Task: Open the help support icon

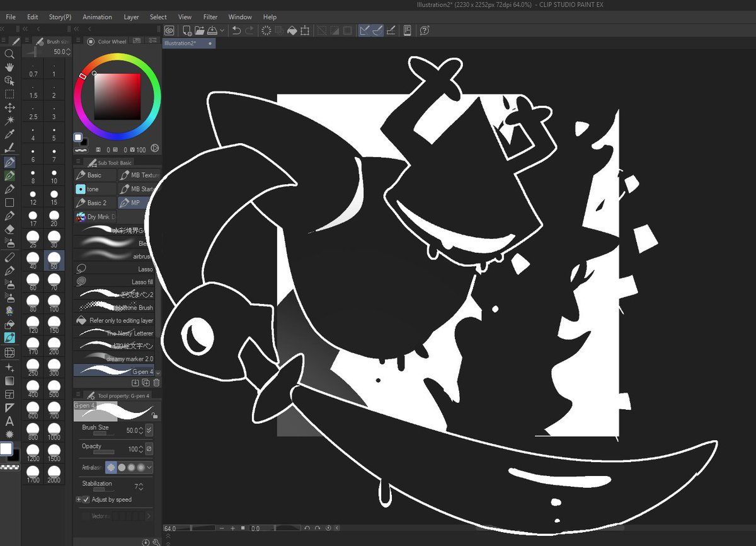Action: 425,30
